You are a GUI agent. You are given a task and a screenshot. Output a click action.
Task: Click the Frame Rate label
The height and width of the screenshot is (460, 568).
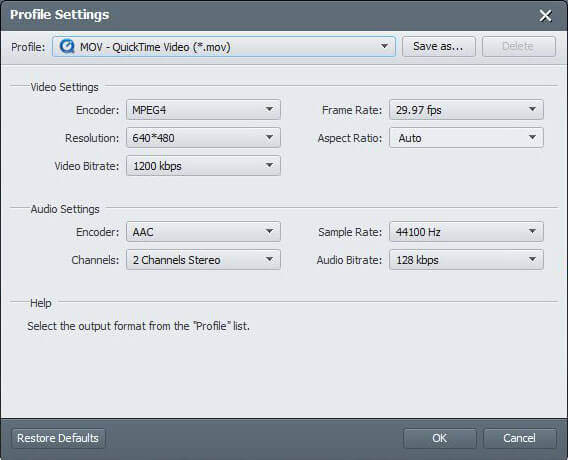coord(352,110)
